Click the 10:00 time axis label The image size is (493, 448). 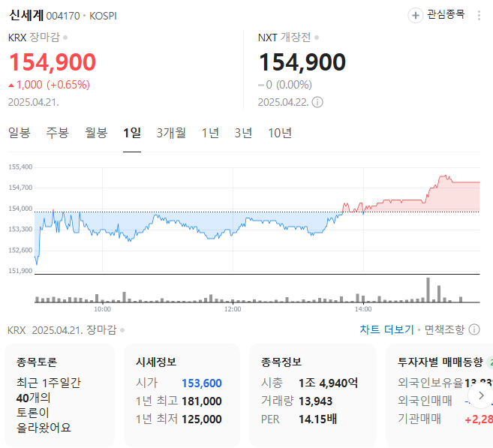coord(103,309)
